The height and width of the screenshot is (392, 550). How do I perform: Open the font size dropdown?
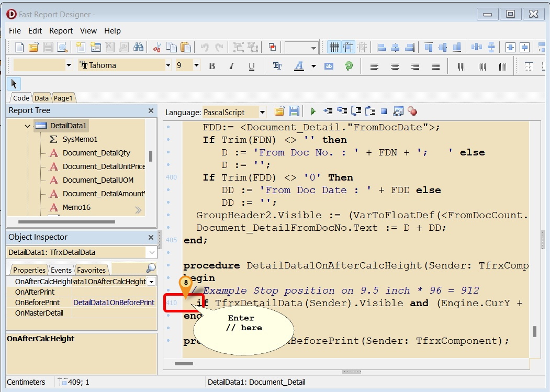pyautogui.click(x=196, y=66)
